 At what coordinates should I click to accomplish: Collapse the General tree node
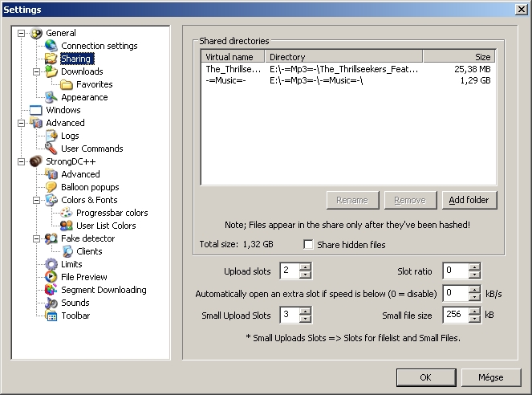pyautogui.click(x=21, y=33)
